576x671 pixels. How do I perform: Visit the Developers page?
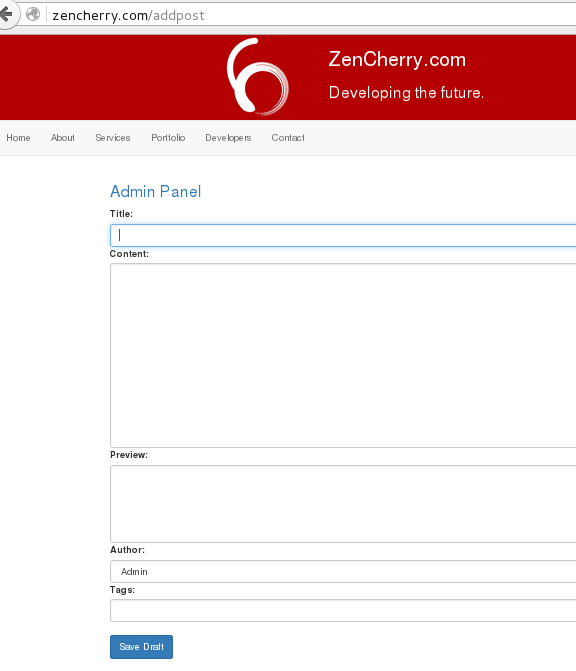pos(228,138)
